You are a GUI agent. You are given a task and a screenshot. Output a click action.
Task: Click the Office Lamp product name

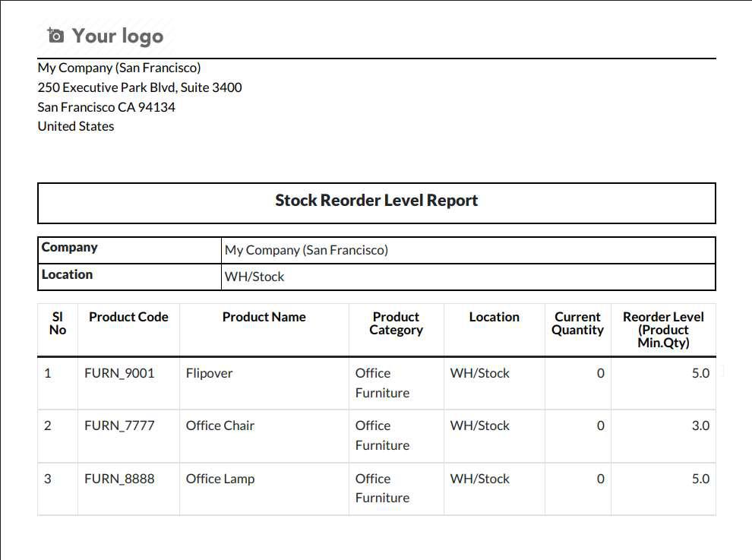pyautogui.click(x=220, y=479)
